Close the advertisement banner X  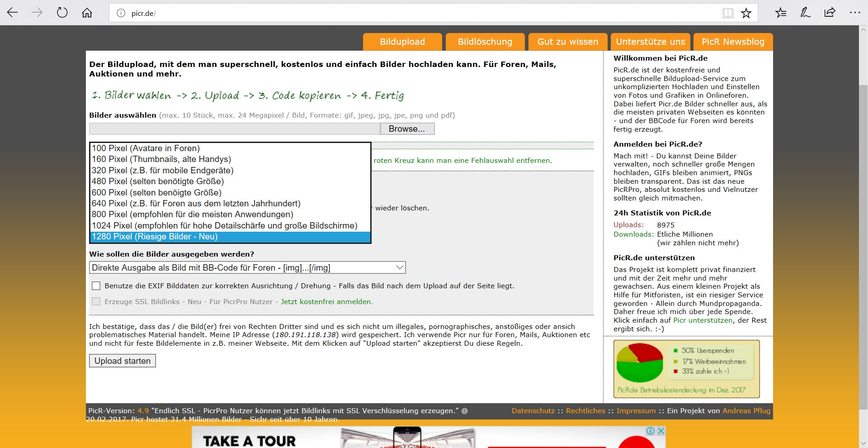660,431
